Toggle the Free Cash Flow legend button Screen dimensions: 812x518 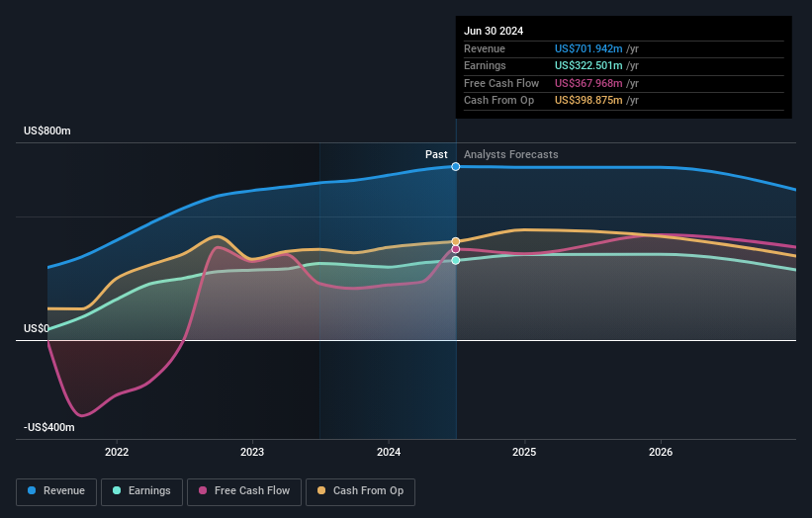click(244, 491)
